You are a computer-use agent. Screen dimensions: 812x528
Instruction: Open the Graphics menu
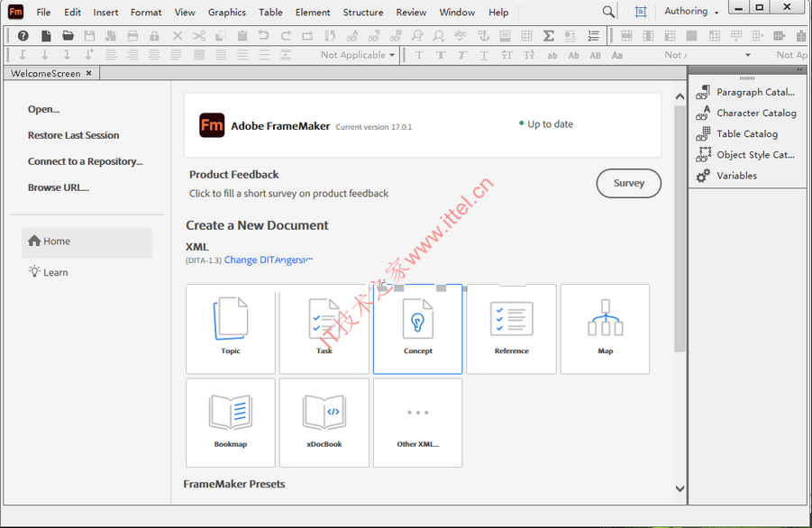[x=227, y=12]
